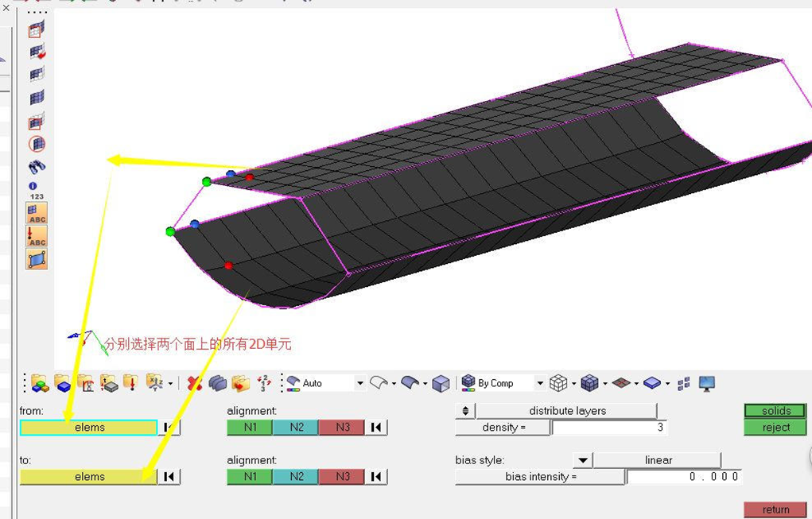Open the Find (binoculars) tool
Viewport: 812px width, 519px height.
37,167
